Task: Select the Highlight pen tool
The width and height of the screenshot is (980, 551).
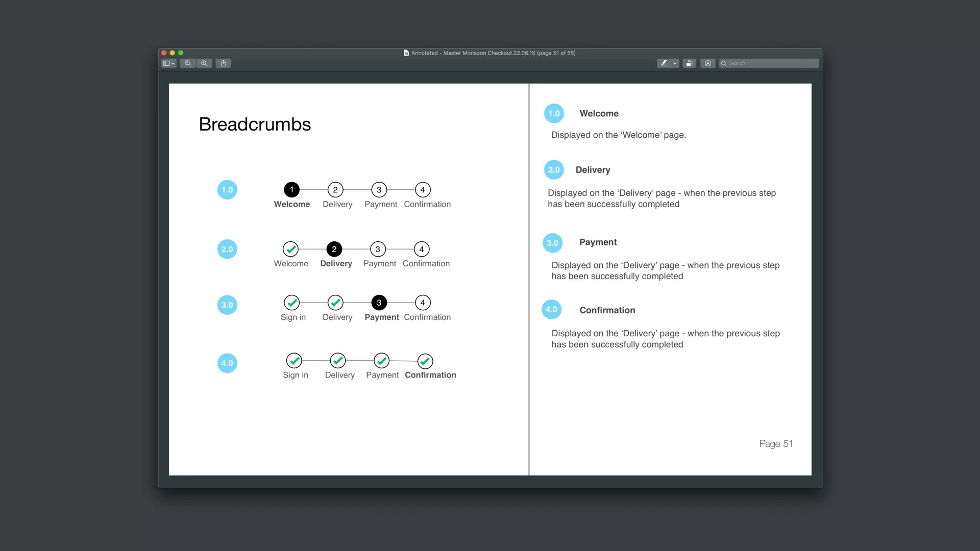Action: [x=664, y=63]
